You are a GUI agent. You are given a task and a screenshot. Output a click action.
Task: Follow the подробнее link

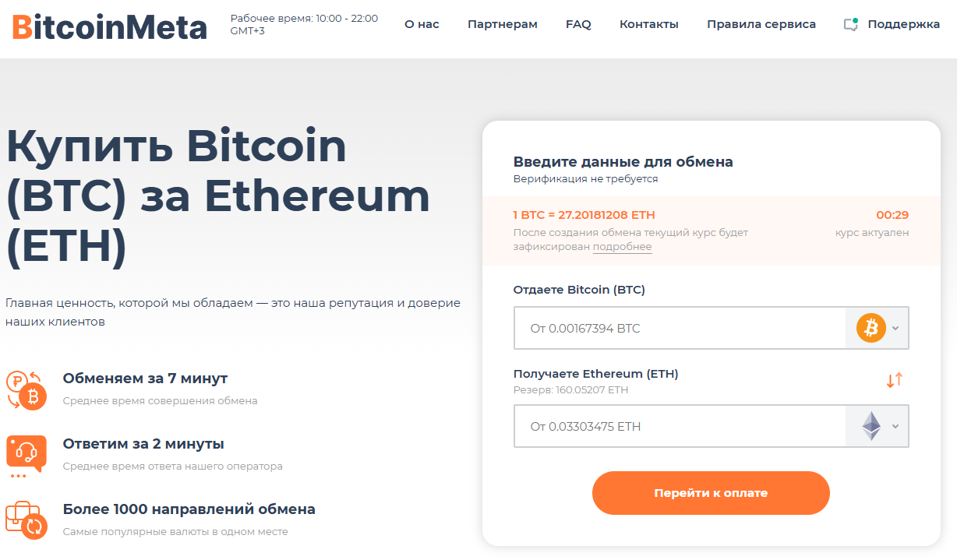coord(622,247)
